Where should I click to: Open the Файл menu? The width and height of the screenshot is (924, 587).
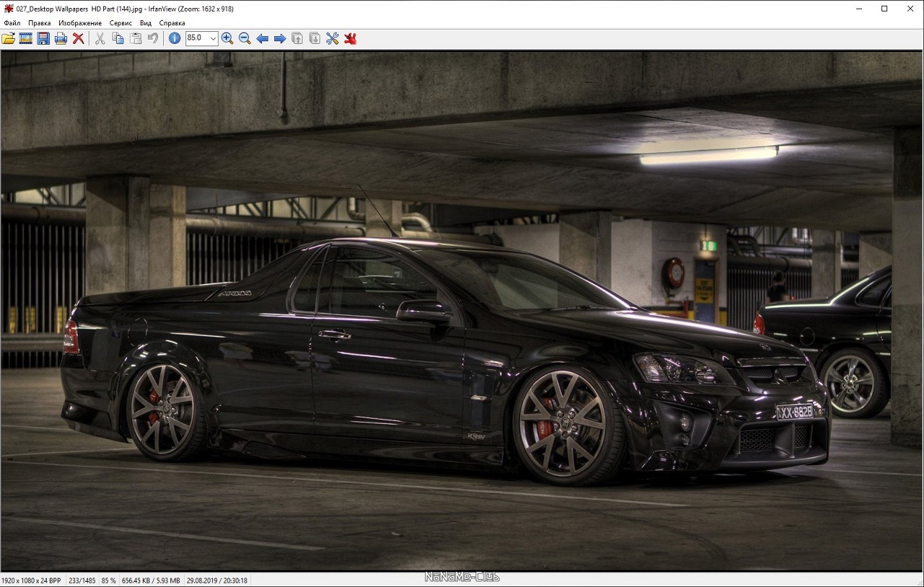pyautogui.click(x=12, y=23)
